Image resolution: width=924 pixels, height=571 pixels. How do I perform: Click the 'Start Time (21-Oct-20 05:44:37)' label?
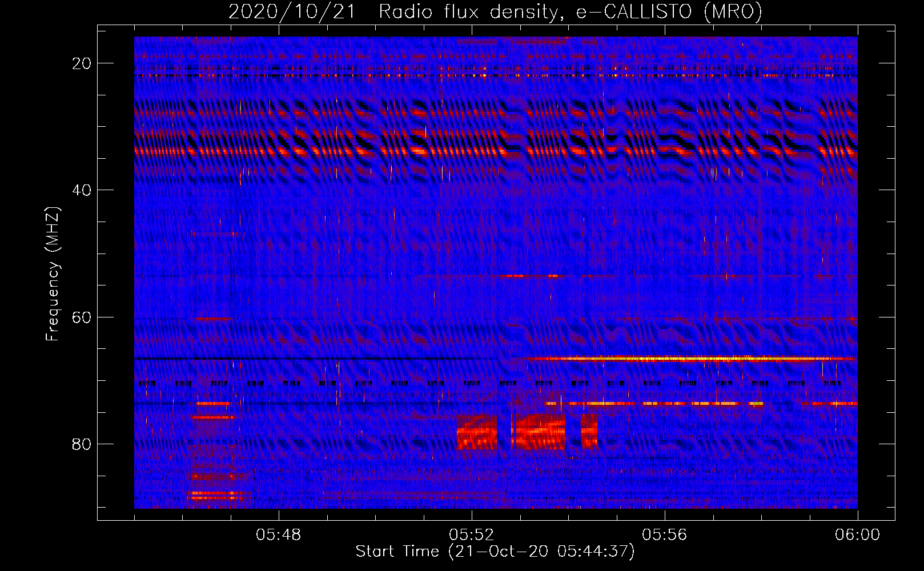[495, 552]
